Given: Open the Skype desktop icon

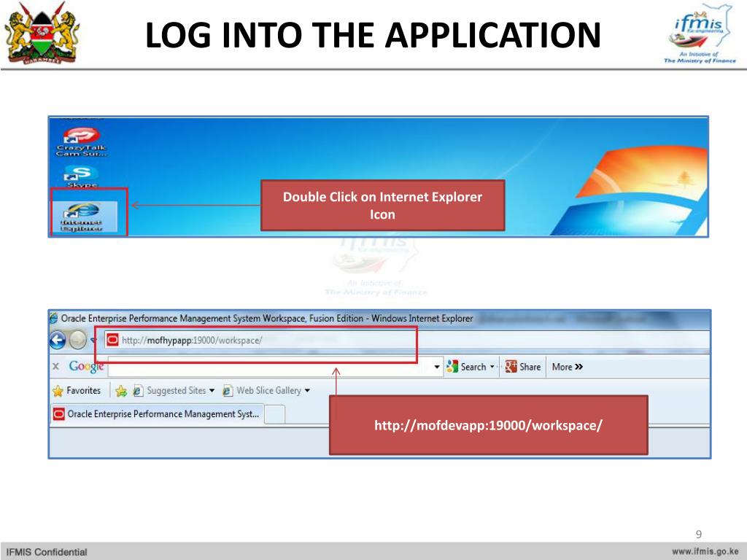Looking at the screenshot, I should tap(82, 176).
